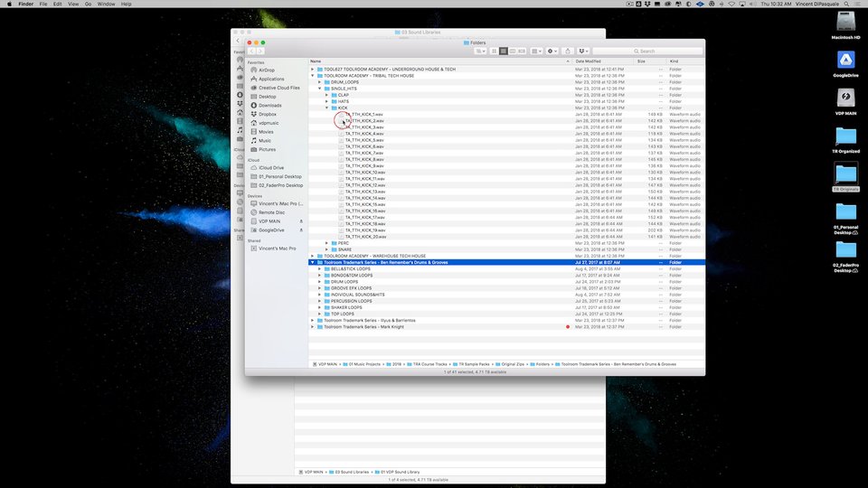Viewport: 868px width, 488px height.
Task: Expand the HATS folder
Action: click(326, 101)
